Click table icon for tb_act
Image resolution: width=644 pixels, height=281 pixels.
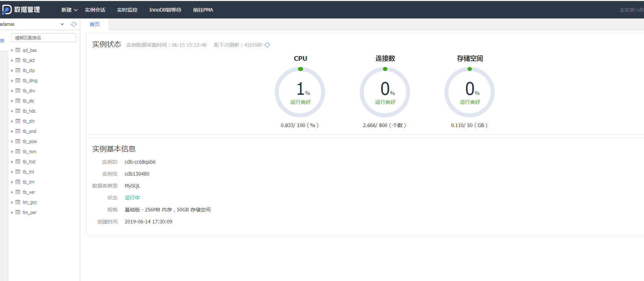point(18,60)
